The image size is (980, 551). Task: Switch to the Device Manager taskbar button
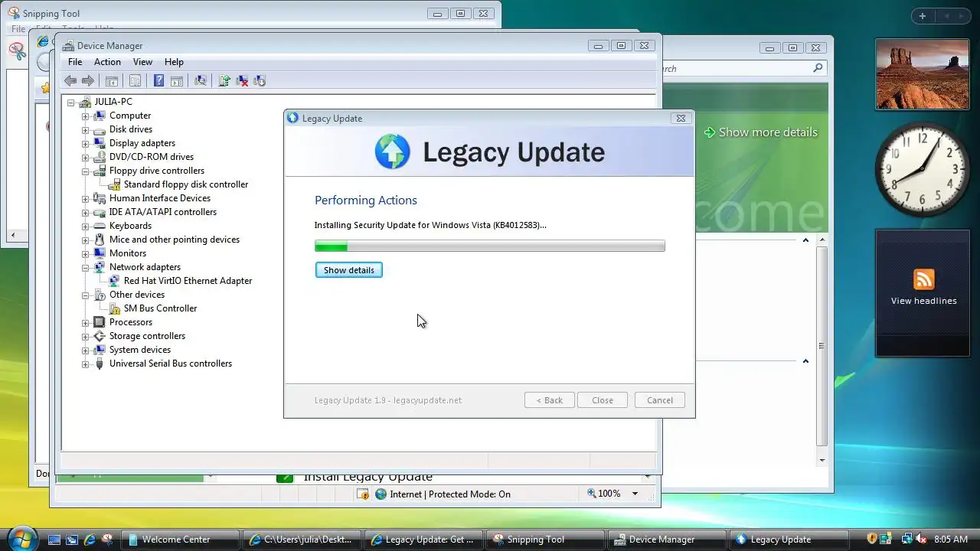click(x=668, y=540)
